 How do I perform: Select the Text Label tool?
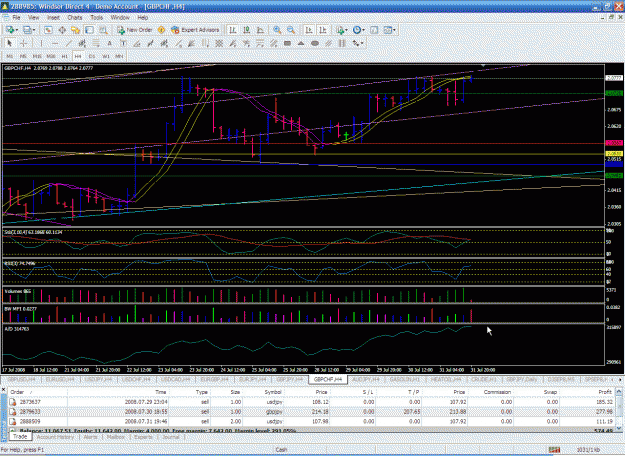(x=123, y=43)
